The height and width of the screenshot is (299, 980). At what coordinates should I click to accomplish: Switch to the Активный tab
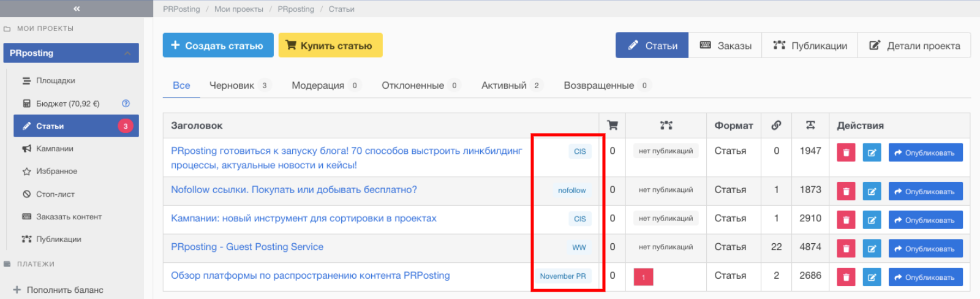[x=511, y=85]
